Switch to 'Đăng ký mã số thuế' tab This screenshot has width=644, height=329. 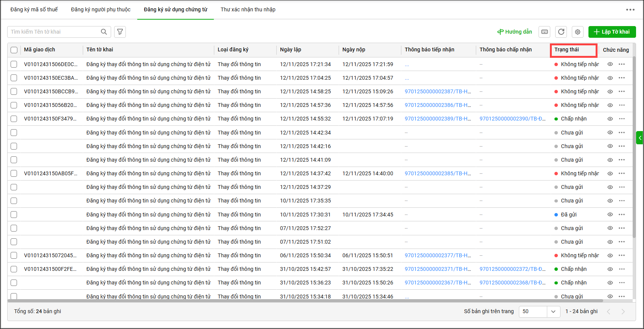tap(34, 9)
